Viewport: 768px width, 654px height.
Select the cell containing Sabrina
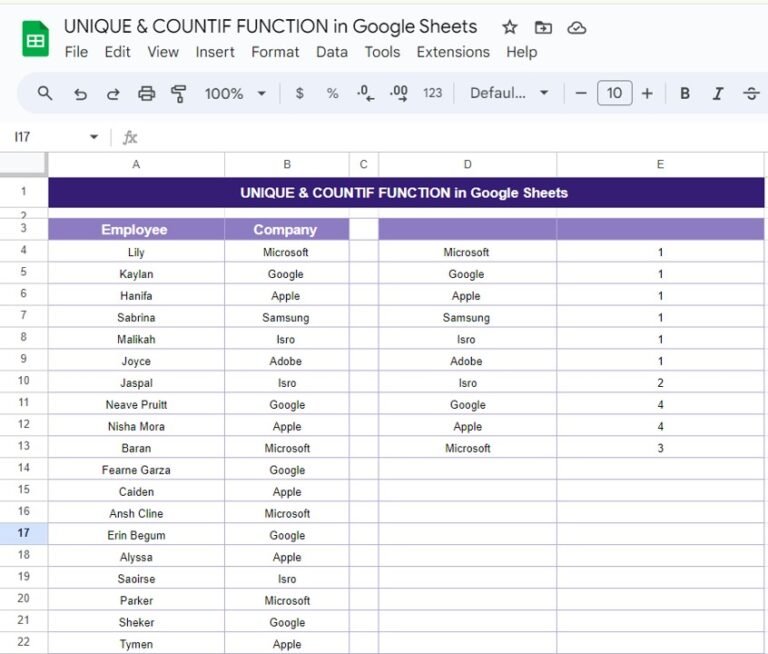(x=136, y=317)
